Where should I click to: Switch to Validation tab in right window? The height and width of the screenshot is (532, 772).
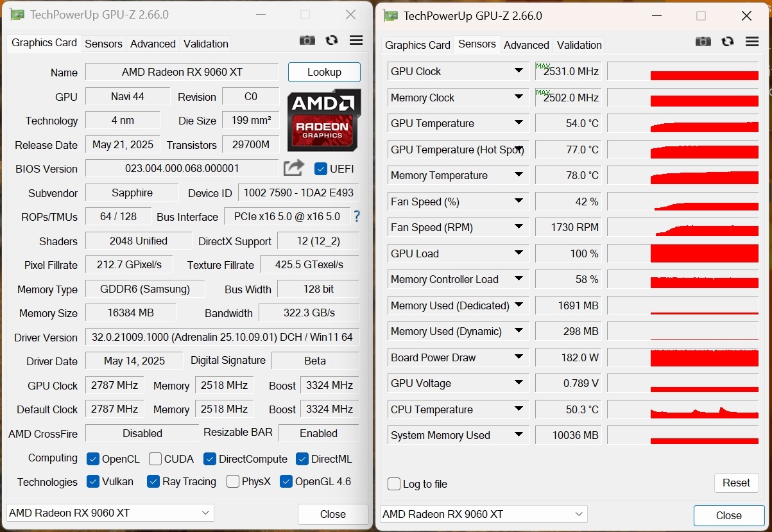point(579,45)
